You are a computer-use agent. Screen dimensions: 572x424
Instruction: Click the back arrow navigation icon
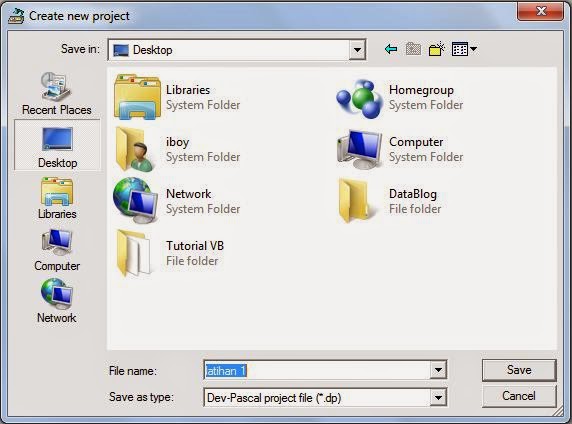point(391,49)
